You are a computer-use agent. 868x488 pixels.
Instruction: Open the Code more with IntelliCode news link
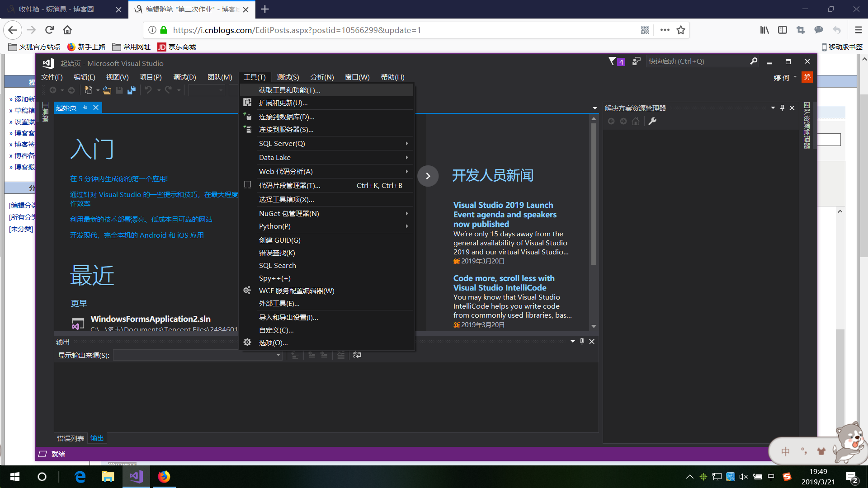tap(504, 283)
